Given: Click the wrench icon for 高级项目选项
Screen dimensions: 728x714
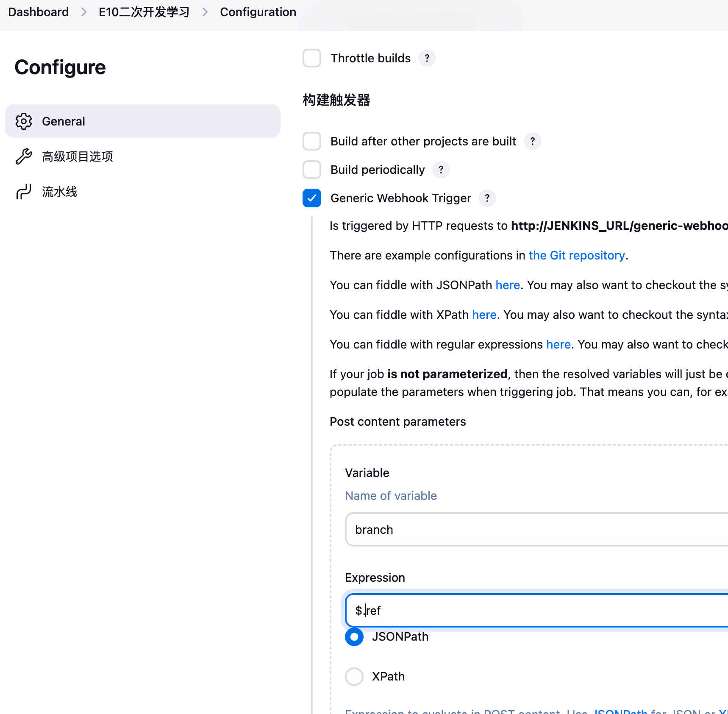Looking at the screenshot, I should coord(24,156).
